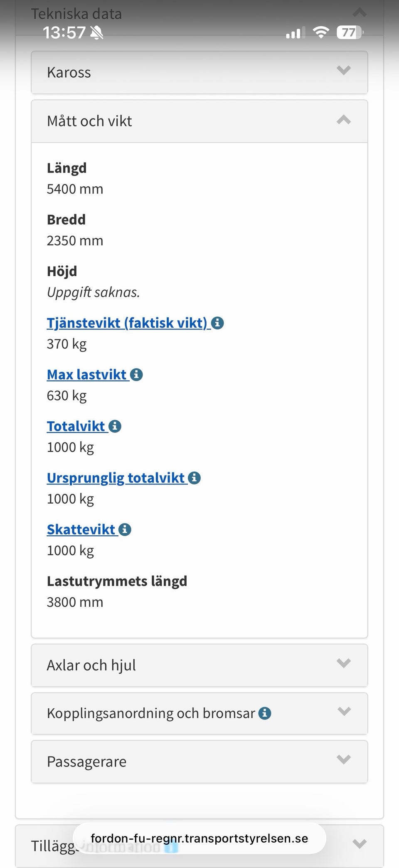Screen dimensions: 399x868
Task: Follow the Totalvikt link
Action: 76,426
